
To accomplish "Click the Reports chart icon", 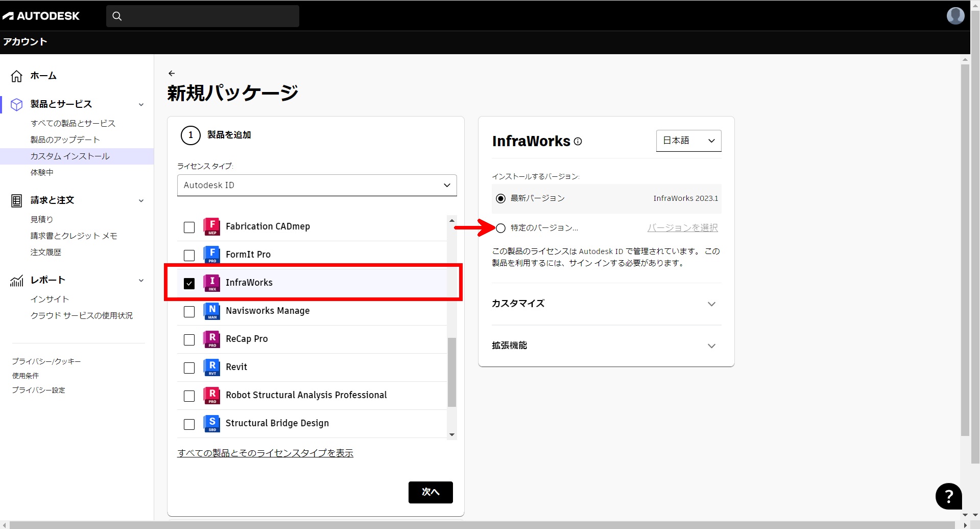I will (17, 281).
